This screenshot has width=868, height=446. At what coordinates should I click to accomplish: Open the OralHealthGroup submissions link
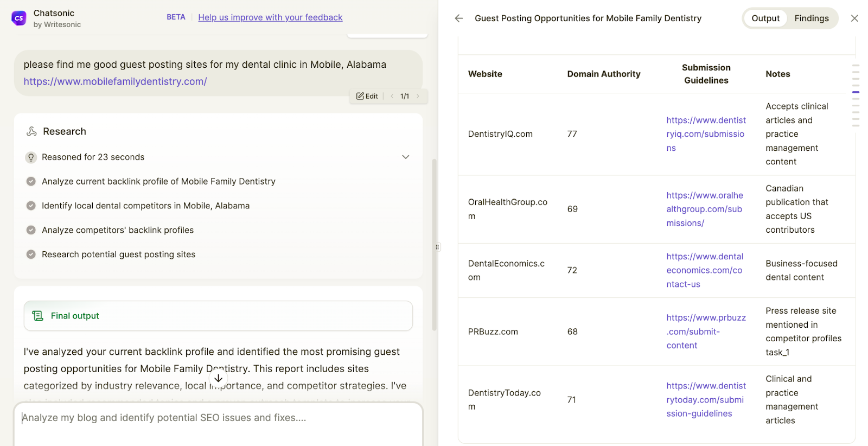tap(705, 209)
